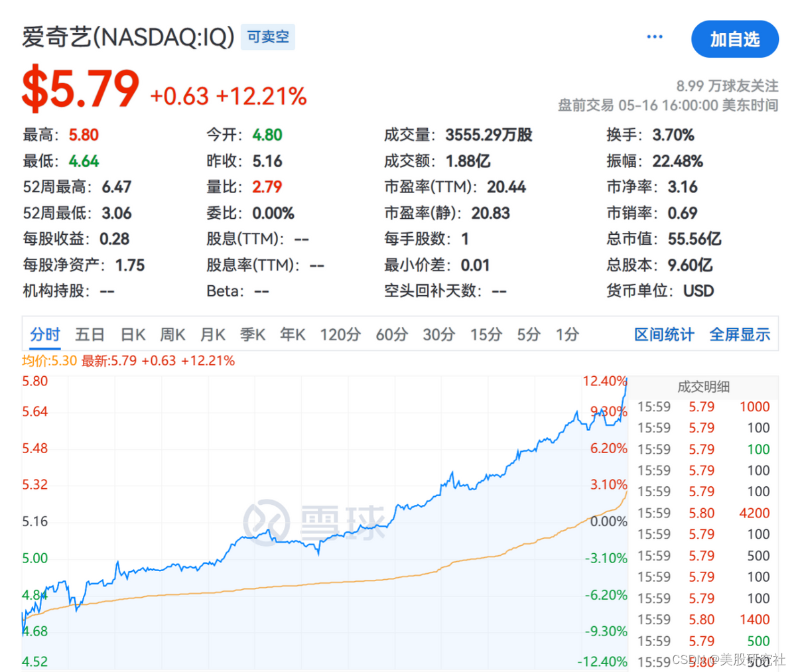Click the 盘前交易 05-16 16:00:00 美东时间 timestamp

tap(668, 105)
